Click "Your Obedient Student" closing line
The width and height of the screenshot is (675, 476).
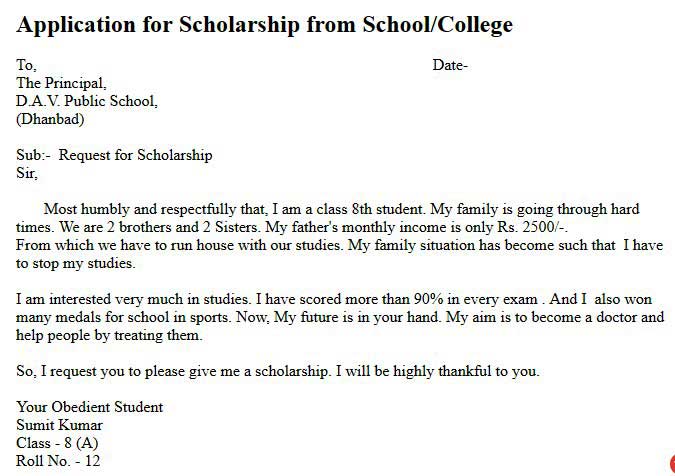pyautogui.click(x=89, y=407)
